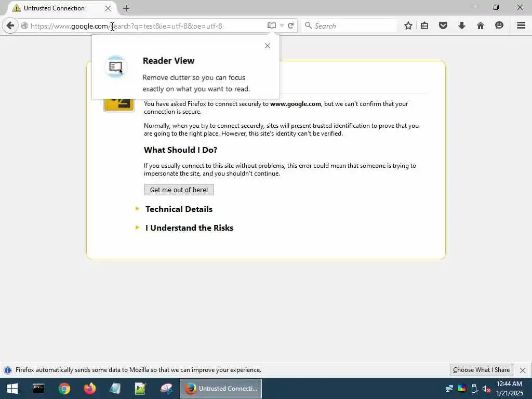532x399 pixels.
Task: Click Choose What I Share button
Action: pos(481,370)
